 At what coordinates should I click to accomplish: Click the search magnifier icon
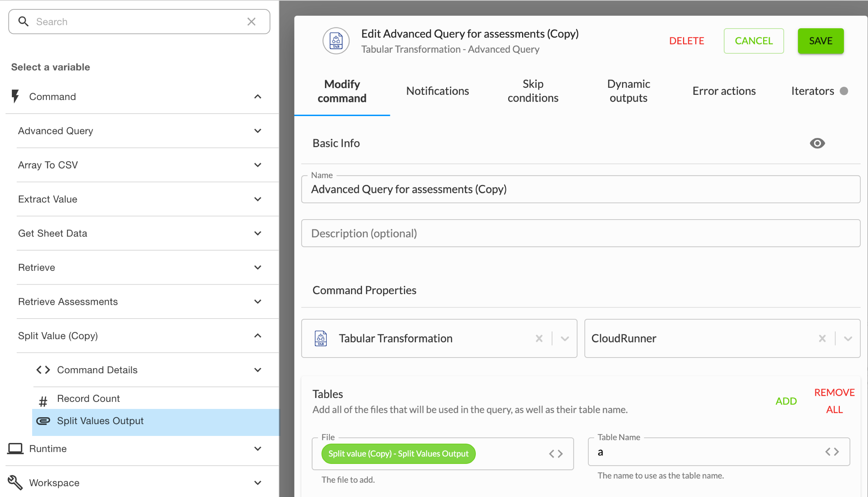[23, 22]
